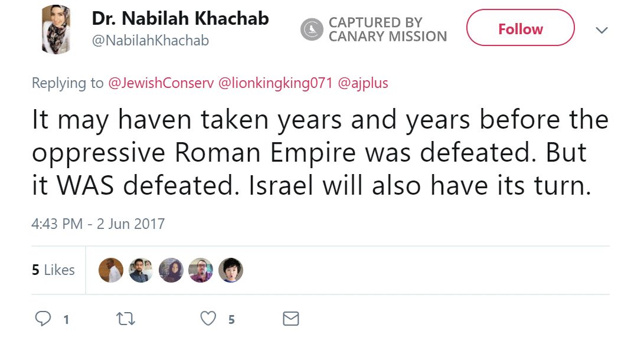Open the reply composer via the reply icon
This screenshot has height=354, width=644.
click(x=43, y=319)
